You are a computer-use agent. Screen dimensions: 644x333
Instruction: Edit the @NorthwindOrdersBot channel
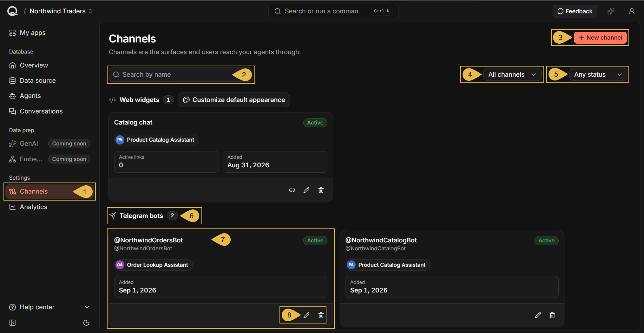[x=306, y=315]
